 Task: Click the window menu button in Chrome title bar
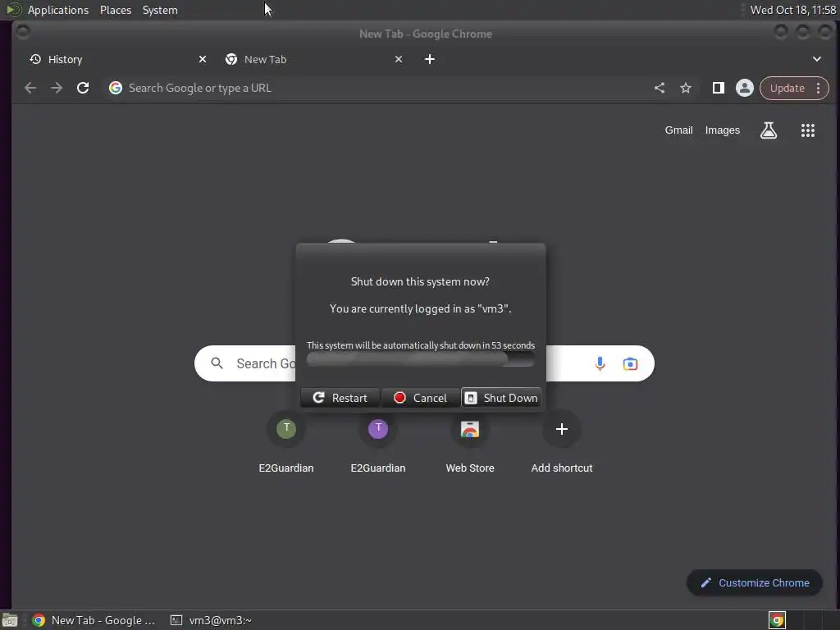point(23,33)
